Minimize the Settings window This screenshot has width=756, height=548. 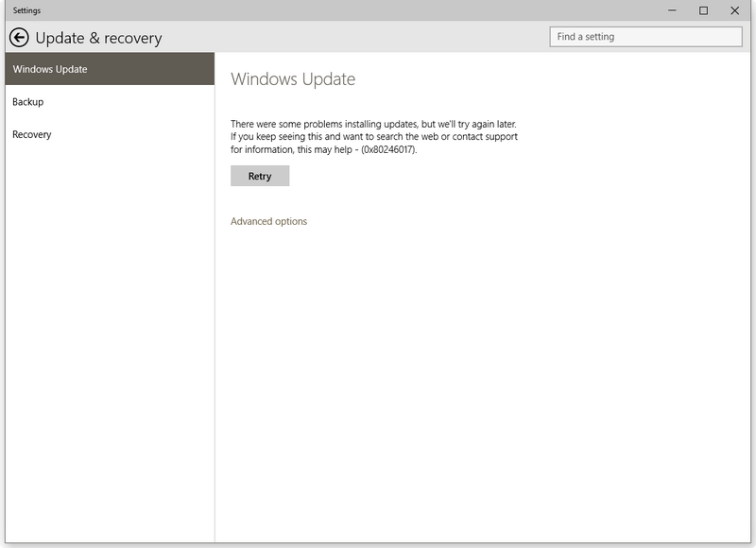tap(672, 10)
